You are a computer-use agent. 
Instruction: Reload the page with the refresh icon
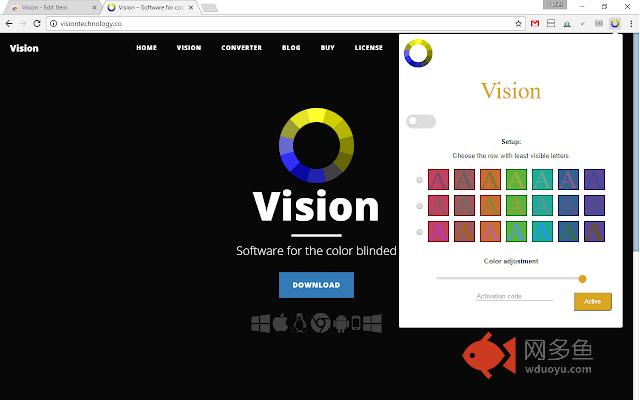point(37,24)
